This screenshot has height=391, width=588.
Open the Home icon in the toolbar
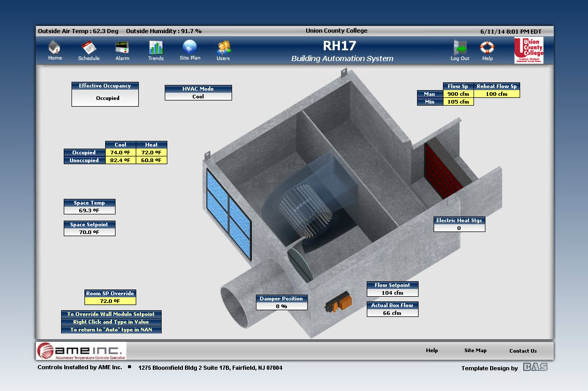click(54, 48)
